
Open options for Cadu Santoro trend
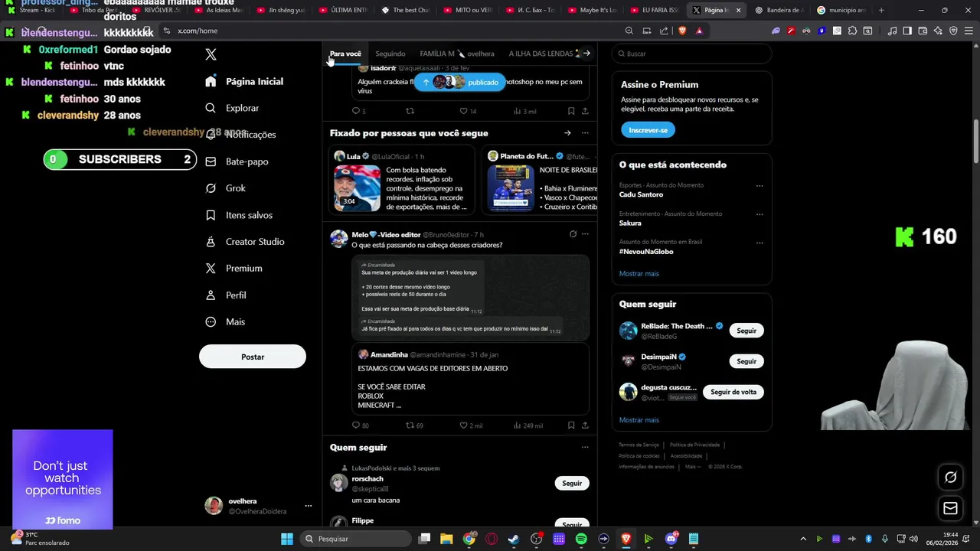pyautogui.click(x=759, y=186)
